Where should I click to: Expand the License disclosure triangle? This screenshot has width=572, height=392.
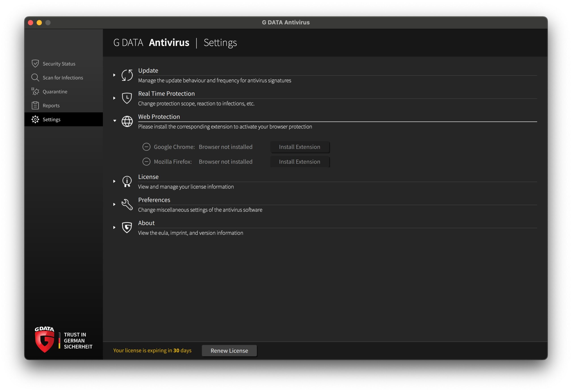(114, 181)
